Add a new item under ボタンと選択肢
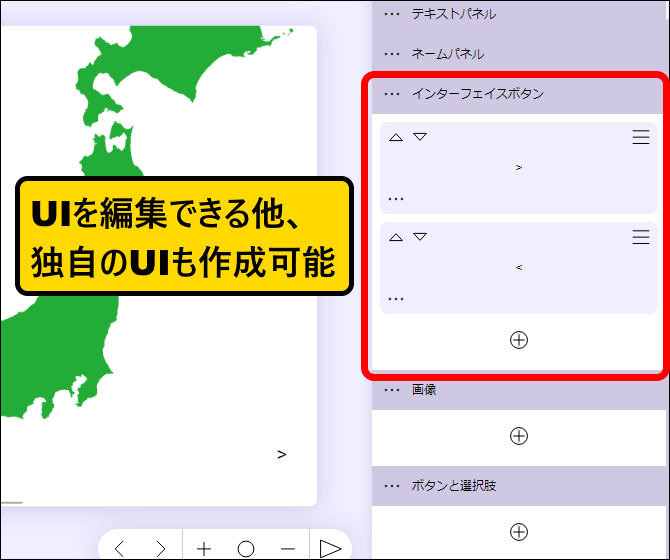Screen dimensions: 670x560 click(x=518, y=532)
